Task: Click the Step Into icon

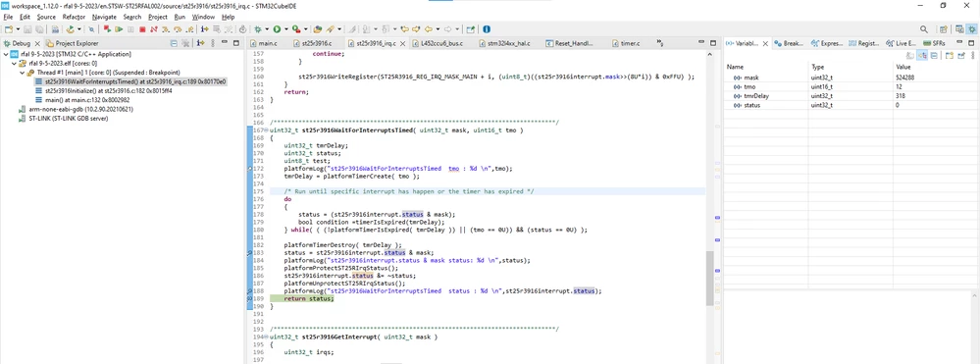Action: (166, 28)
